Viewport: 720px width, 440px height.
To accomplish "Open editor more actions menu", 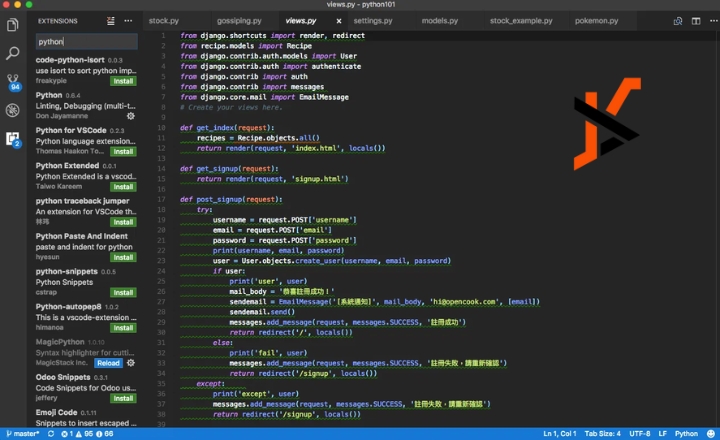I will [x=714, y=21].
